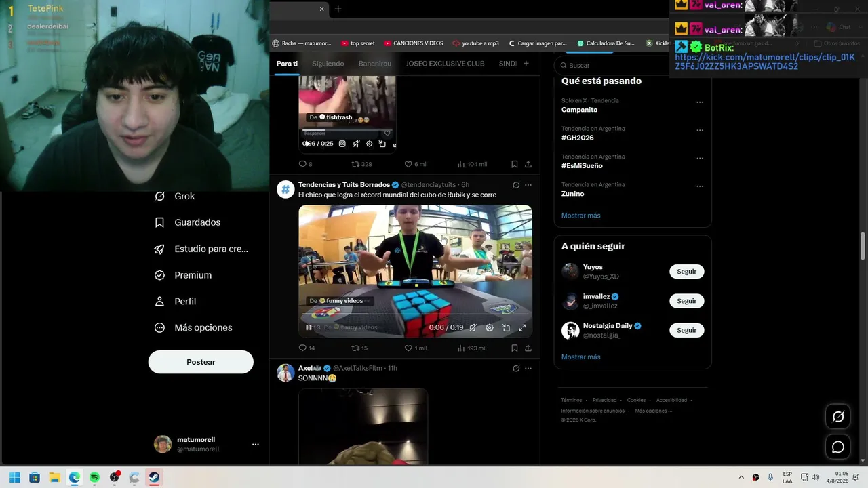Open Guardados bookmarks in the sidebar

pos(187,222)
